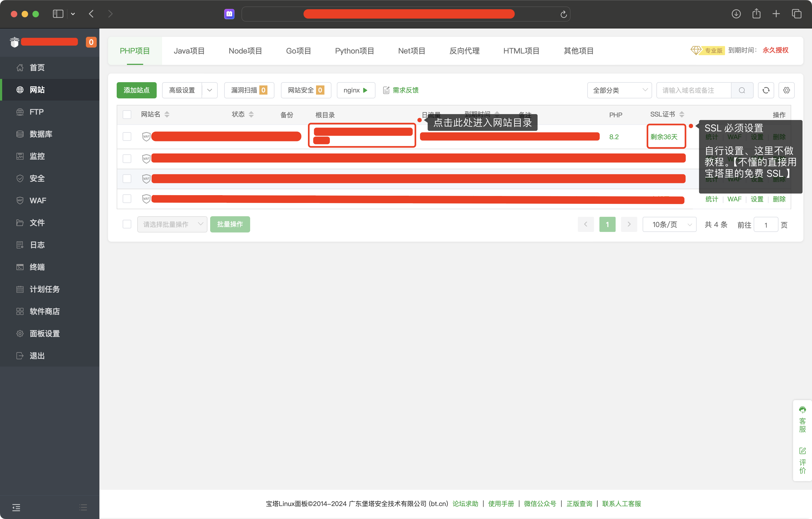The height and width of the screenshot is (519, 812).
Task: Tick the select-all checkbox in table header
Action: click(127, 115)
